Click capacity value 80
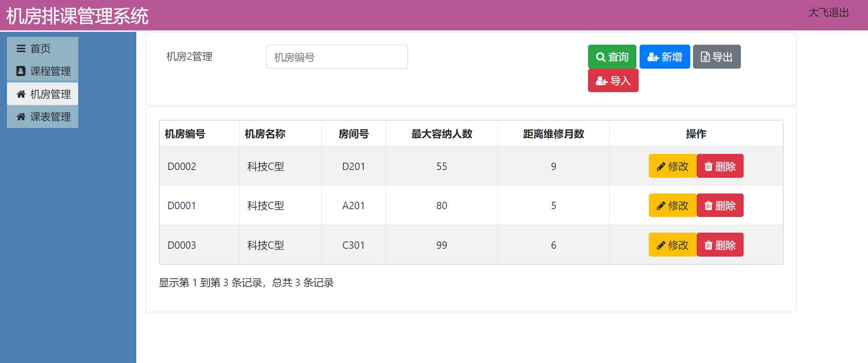868x363 pixels. [x=442, y=205]
